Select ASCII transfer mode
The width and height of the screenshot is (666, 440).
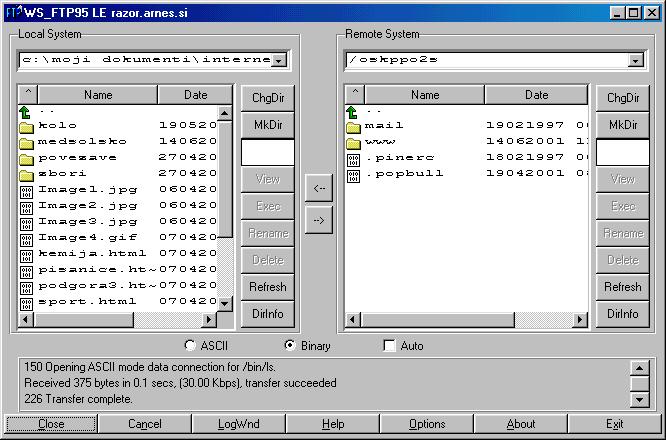coord(191,346)
